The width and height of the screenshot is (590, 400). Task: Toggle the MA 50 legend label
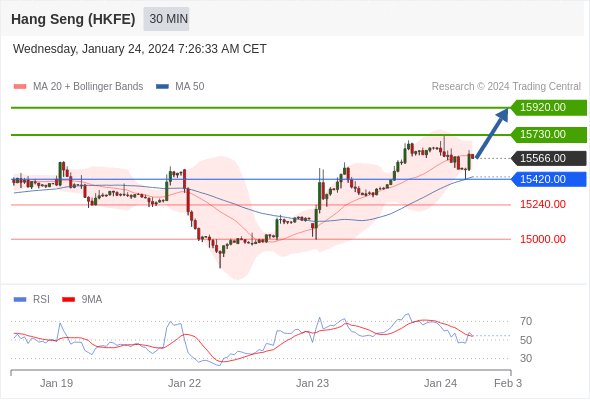click(190, 87)
